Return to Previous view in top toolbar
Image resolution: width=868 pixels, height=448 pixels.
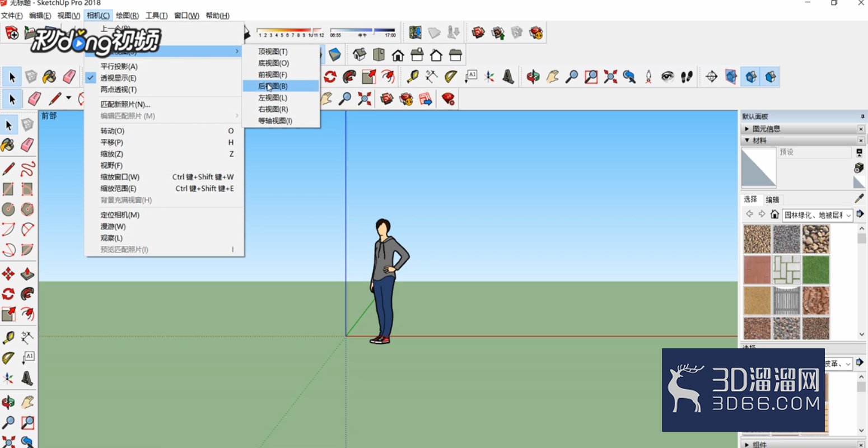pos(629,77)
